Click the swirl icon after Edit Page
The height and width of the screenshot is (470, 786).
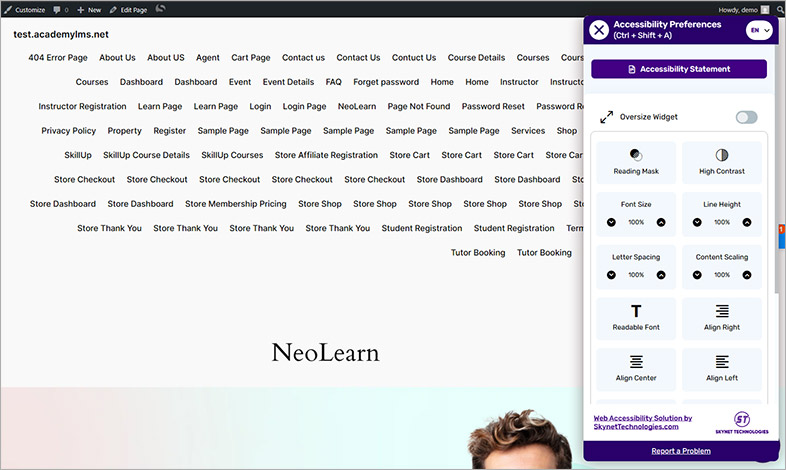click(x=160, y=9)
